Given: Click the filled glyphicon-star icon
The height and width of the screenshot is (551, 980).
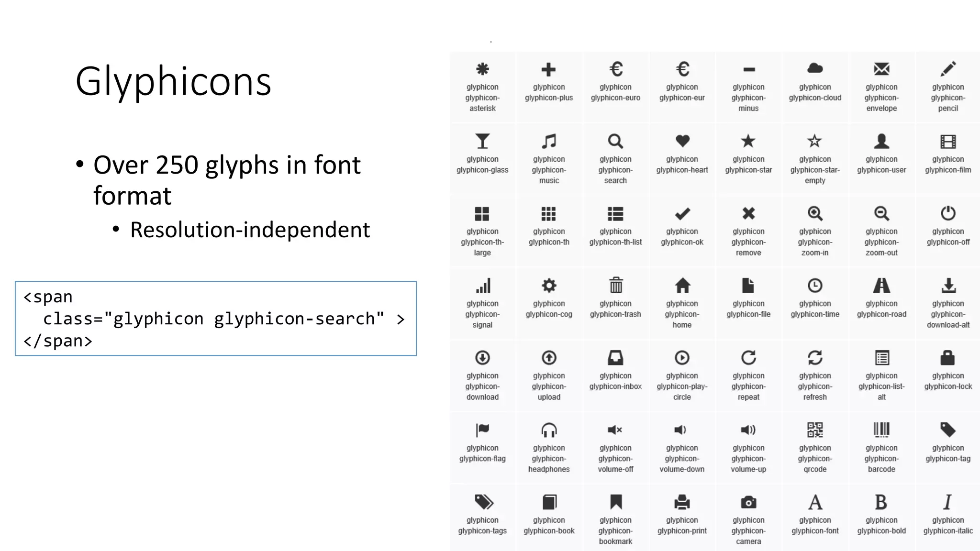Looking at the screenshot, I should (x=748, y=141).
